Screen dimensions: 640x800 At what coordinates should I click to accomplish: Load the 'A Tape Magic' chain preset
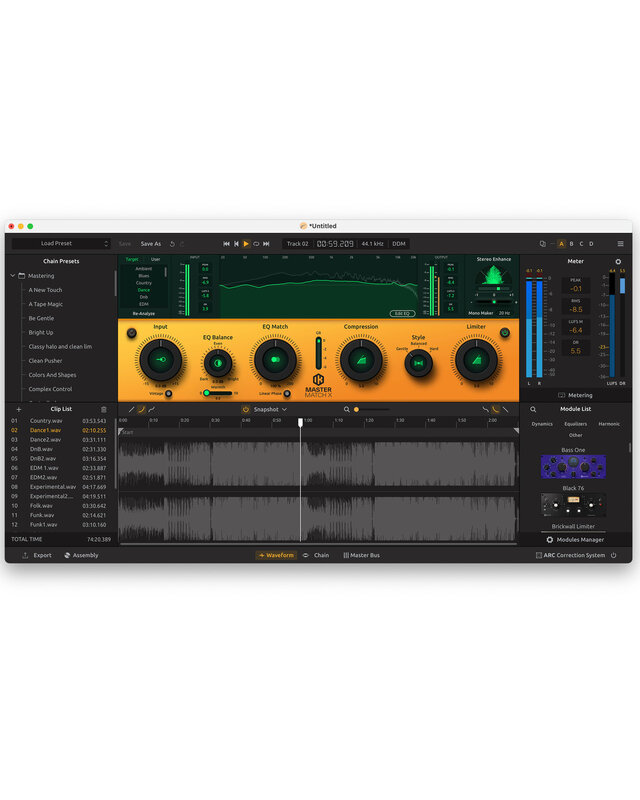pyautogui.click(x=45, y=304)
